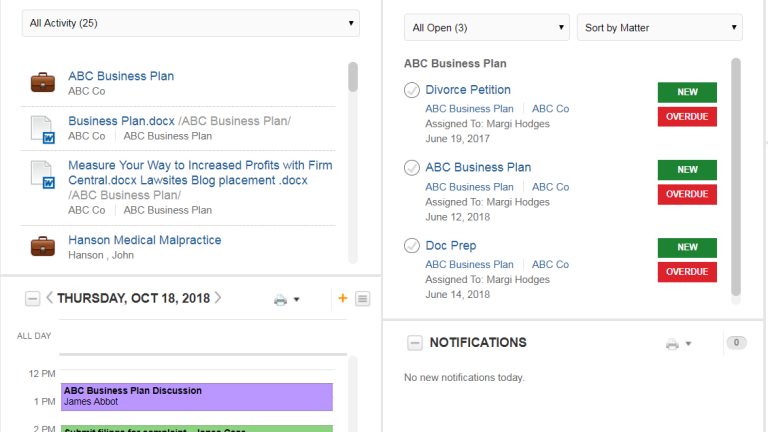This screenshot has width=768, height=432.
Task: Collapse the calendar panel
Action: (x=32, y=299)
